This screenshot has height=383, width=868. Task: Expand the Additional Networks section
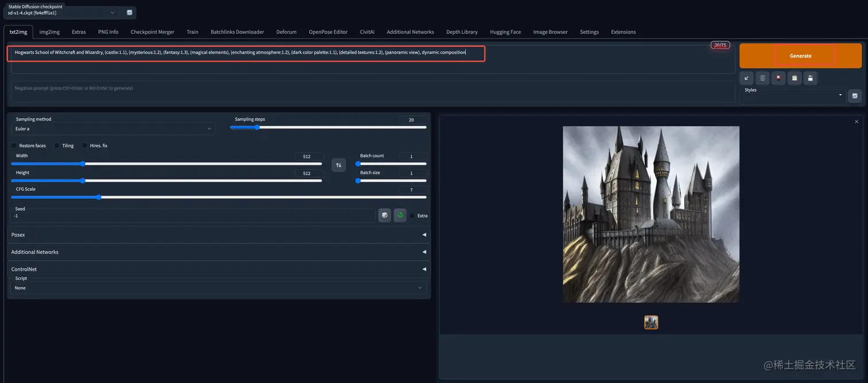point(219,252)
